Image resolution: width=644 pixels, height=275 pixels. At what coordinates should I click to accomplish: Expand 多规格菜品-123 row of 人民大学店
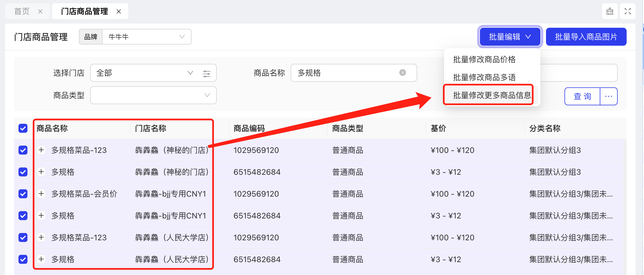[41, 237]
